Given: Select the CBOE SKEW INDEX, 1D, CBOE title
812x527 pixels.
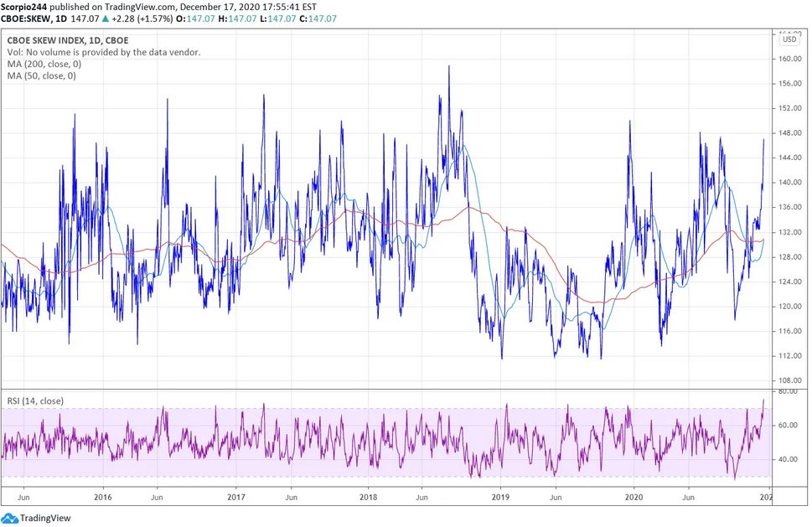Looking at the screenshot, I should (x=68, y=40).
